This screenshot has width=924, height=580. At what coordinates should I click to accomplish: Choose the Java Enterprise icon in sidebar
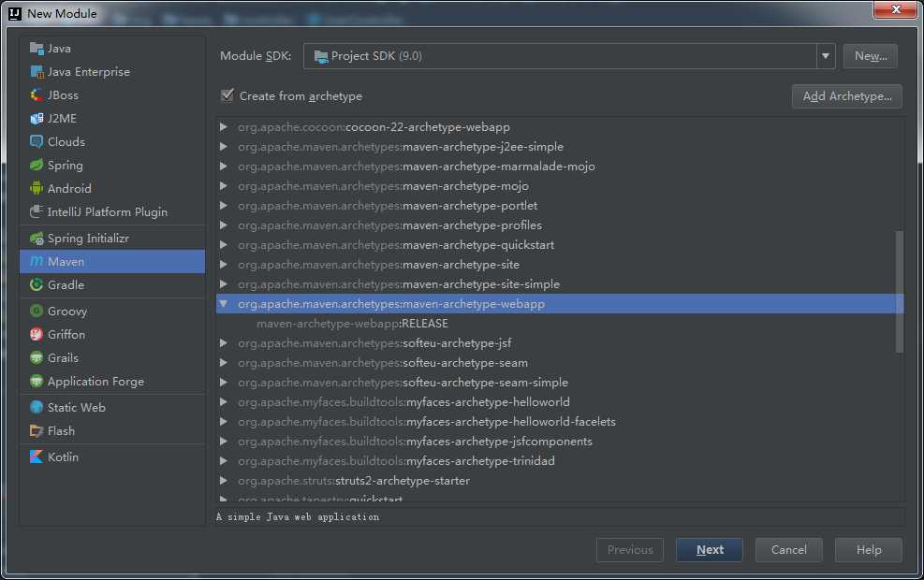pyautogui.click(x=37, y=72)
